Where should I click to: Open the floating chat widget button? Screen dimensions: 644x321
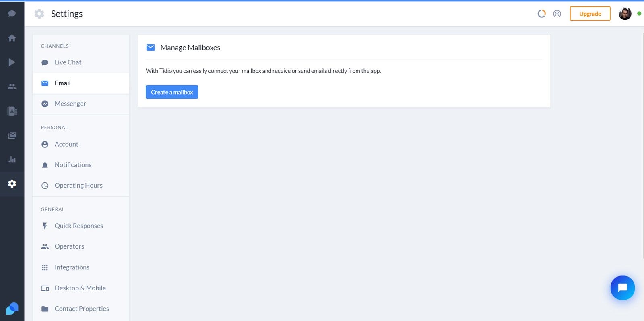pyautogui.click(x=622, y=288)
